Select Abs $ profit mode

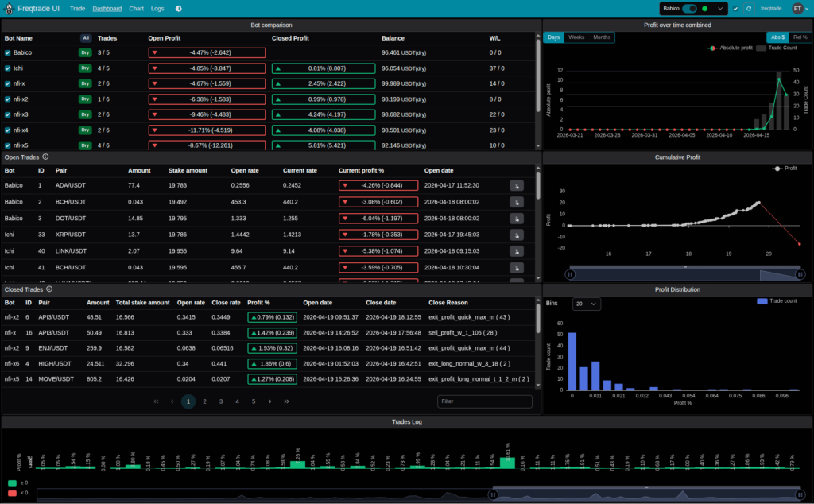(777, 37)
